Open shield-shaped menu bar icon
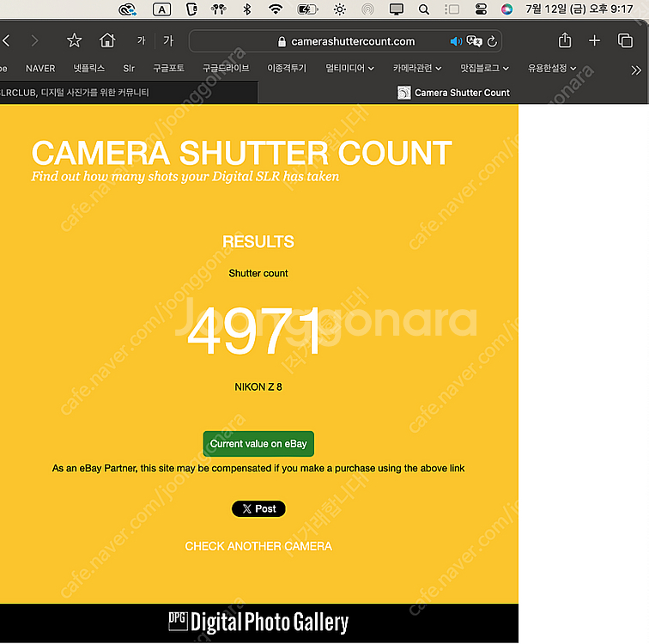This screenshot has width=649, height=644. pos(191,9)
